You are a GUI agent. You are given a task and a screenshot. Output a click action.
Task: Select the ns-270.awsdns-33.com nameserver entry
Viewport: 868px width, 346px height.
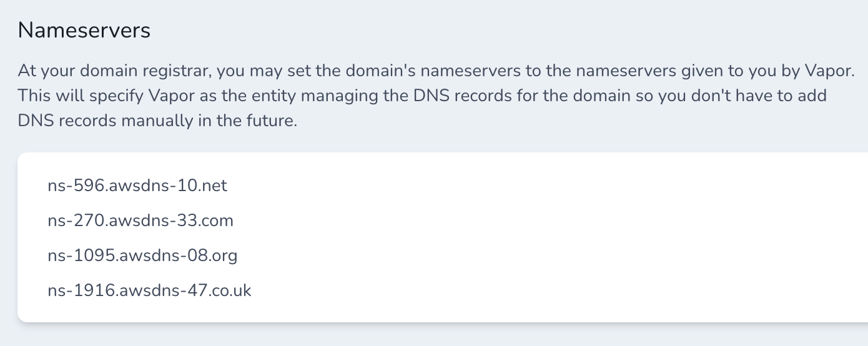[x=141, y=220]
